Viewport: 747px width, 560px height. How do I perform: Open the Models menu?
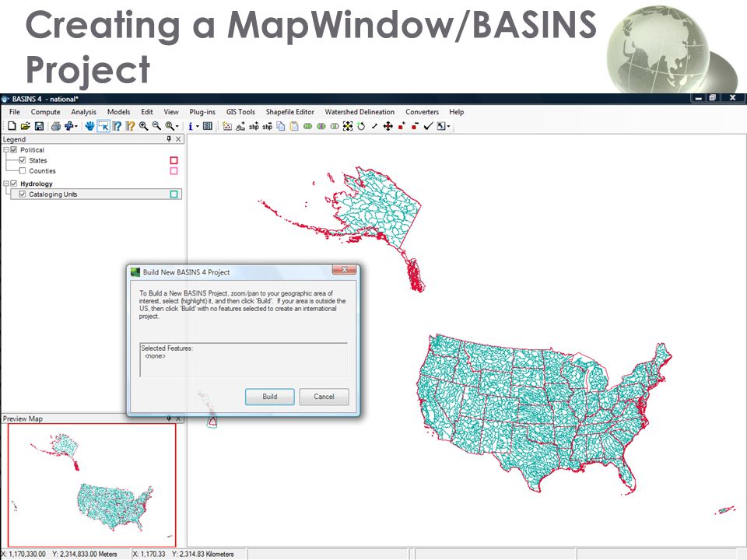118,112
